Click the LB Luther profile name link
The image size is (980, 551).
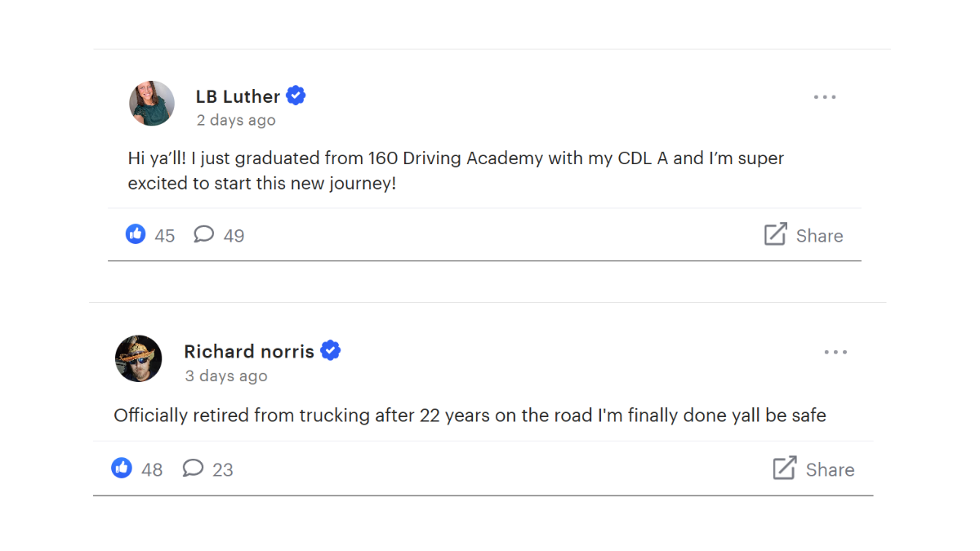tap(237, 96)
